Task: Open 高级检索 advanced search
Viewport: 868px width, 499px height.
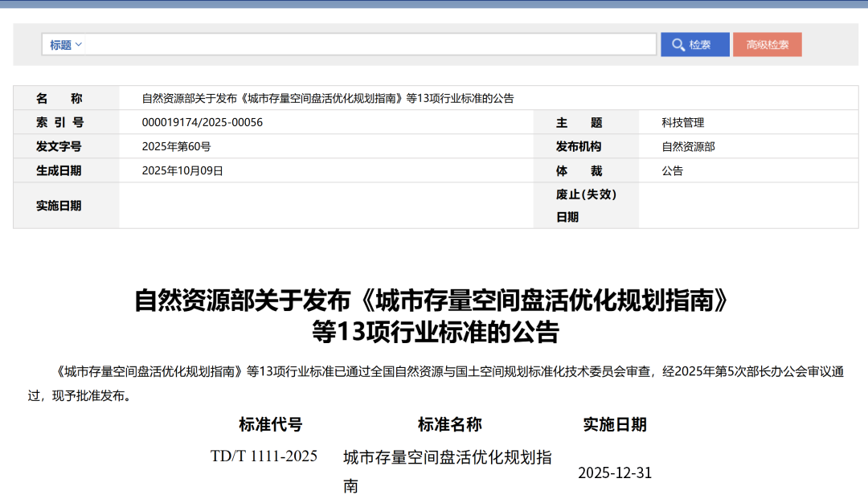Action: tap(767, 45)
